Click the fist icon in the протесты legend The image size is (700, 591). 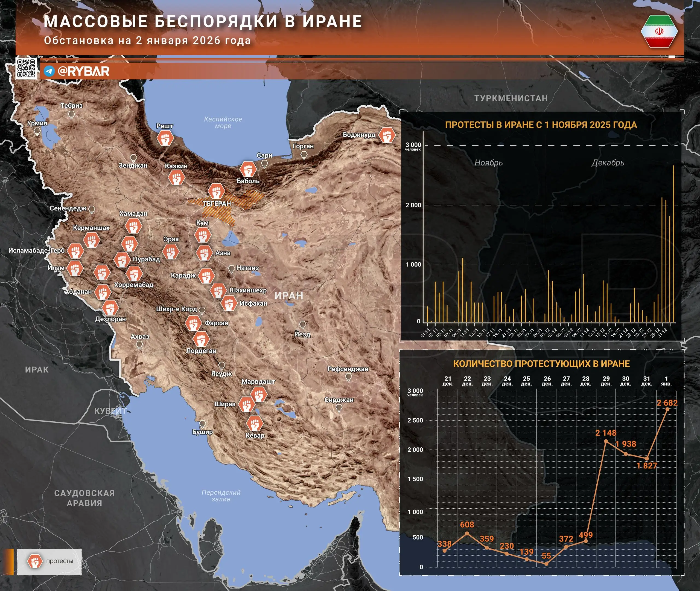(x=34, y=561)
